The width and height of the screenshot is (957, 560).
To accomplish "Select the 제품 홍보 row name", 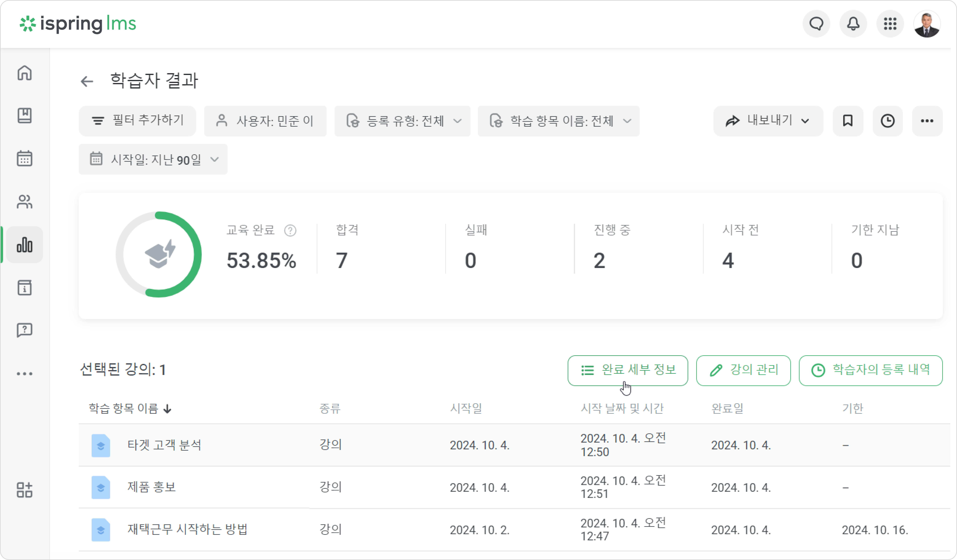I will click(x=151, y=487).
